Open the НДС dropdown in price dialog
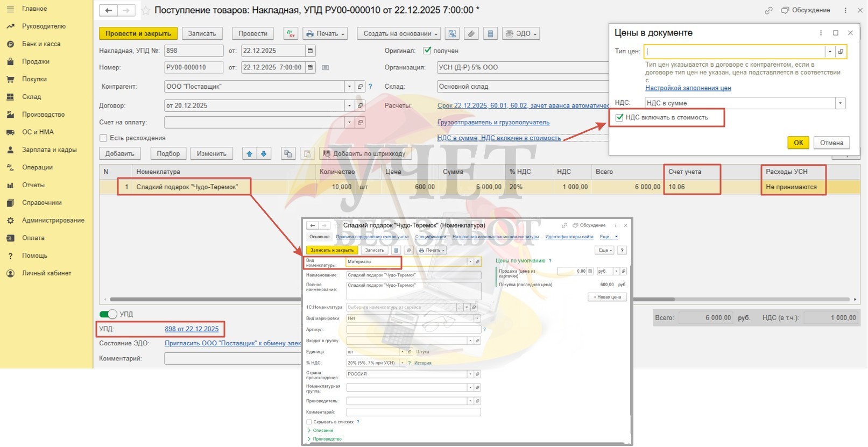868x447 pixels. (x=839, y=103)
